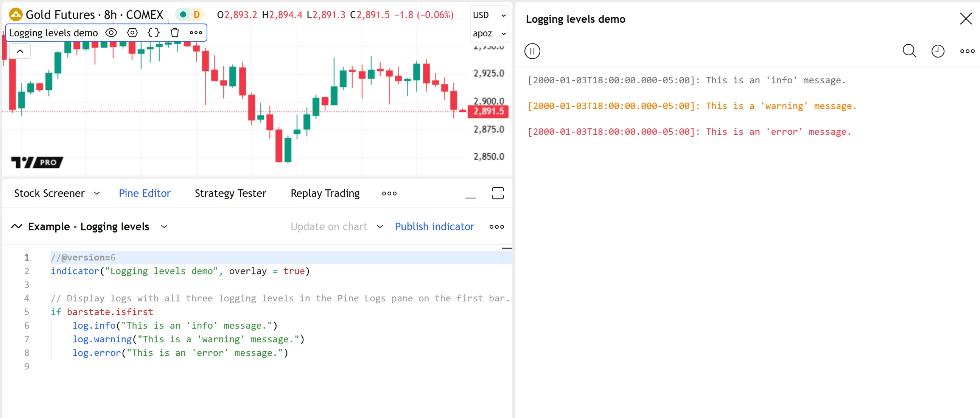Search Pine Logs with magnifier icon
The height and width of the screenshot is (418, 980).
click(x=909, y=51)
